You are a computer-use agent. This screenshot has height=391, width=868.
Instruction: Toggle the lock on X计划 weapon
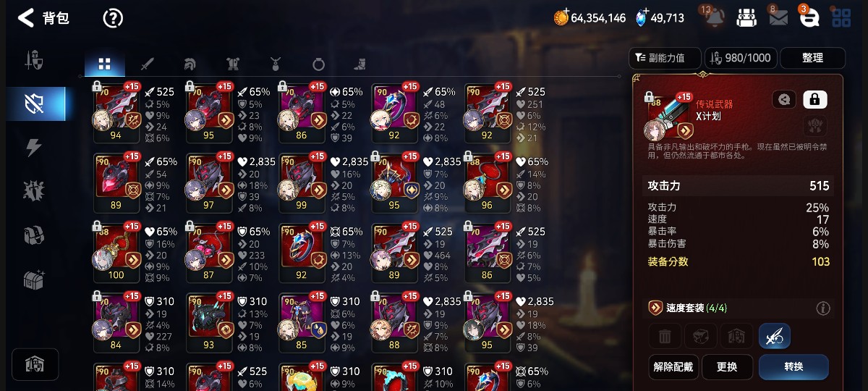[x=815, y=100]
